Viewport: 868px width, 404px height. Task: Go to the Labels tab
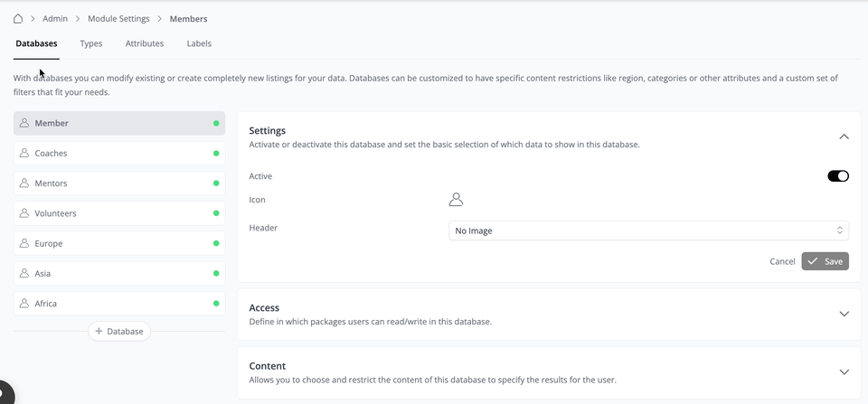199,43
